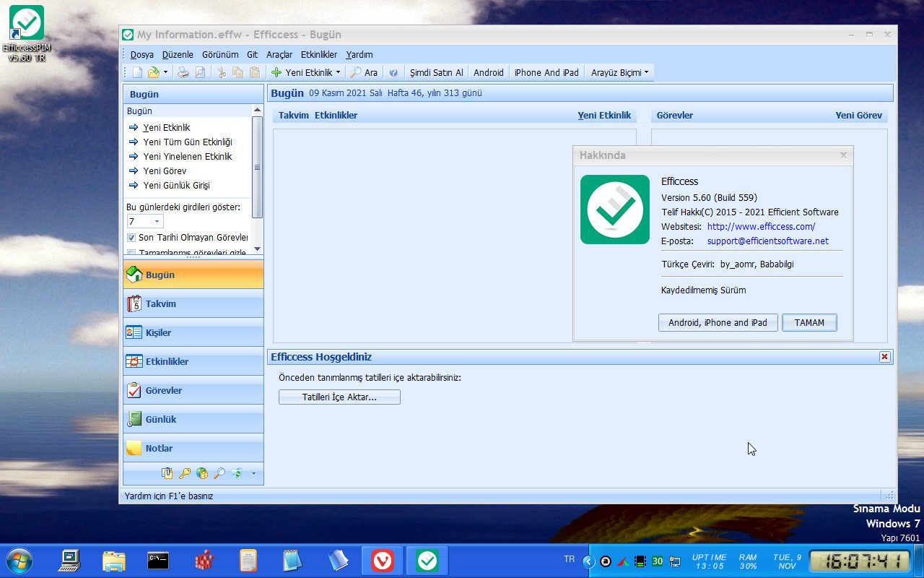Click the desktop notes icon in navigation footer
The height and width of the screenshot is (578, 924).
(x=167, y=473)
